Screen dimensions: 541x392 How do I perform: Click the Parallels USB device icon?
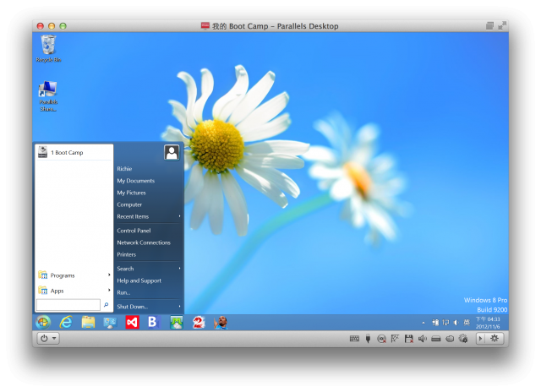[x=369, y=339]
